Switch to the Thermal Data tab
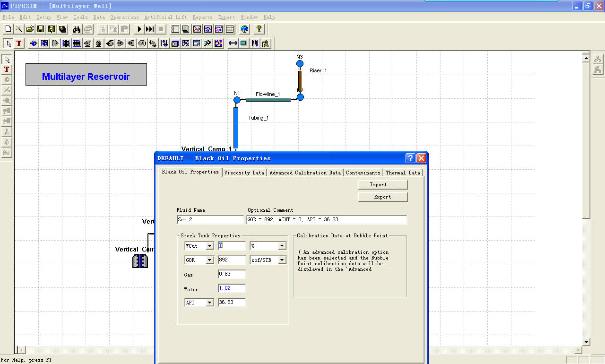The width and height of the screenshot is (605, 364). click(403, 173)
